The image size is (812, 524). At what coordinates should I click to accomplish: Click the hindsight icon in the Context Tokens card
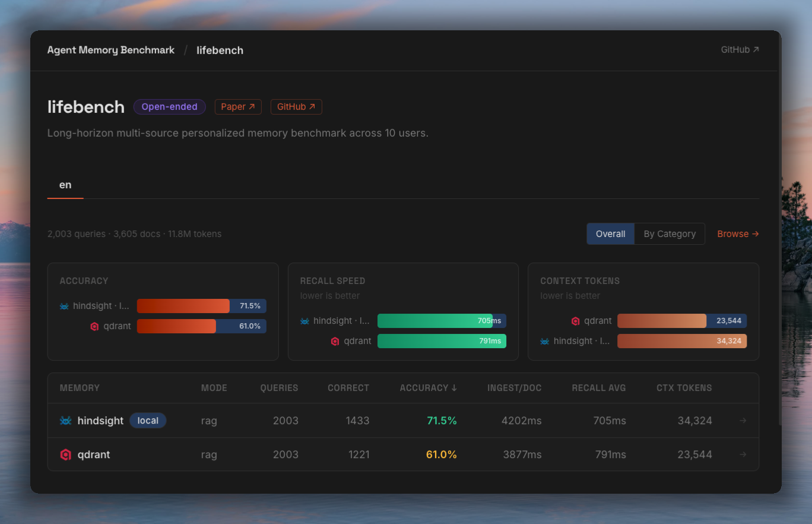coord(544,341)
